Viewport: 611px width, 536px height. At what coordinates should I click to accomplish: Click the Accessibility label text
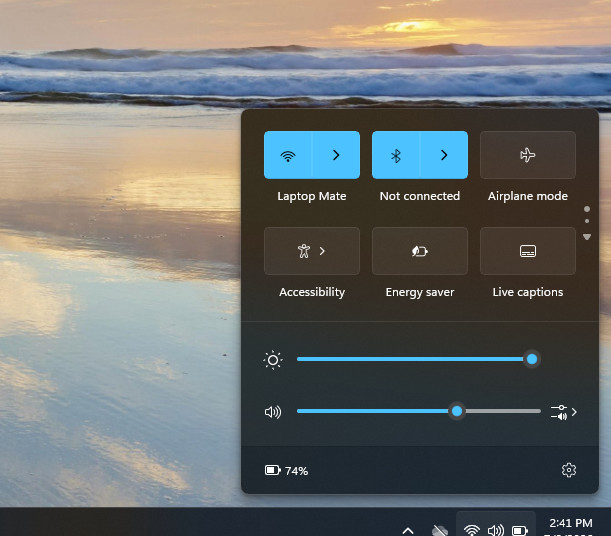coord(312,292)
